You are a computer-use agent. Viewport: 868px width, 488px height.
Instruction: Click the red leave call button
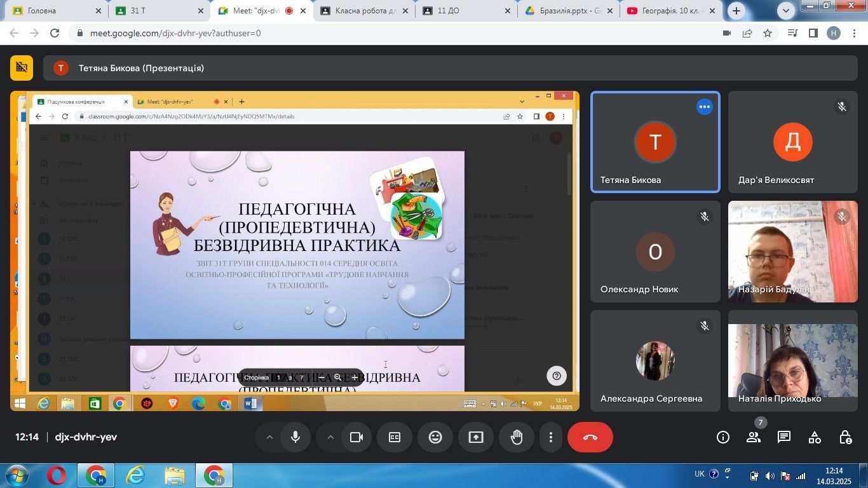click(x=590, y=437)
